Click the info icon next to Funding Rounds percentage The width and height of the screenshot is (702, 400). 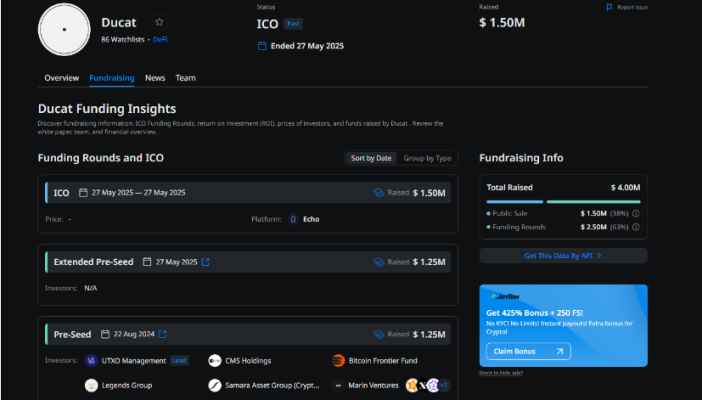636,227
